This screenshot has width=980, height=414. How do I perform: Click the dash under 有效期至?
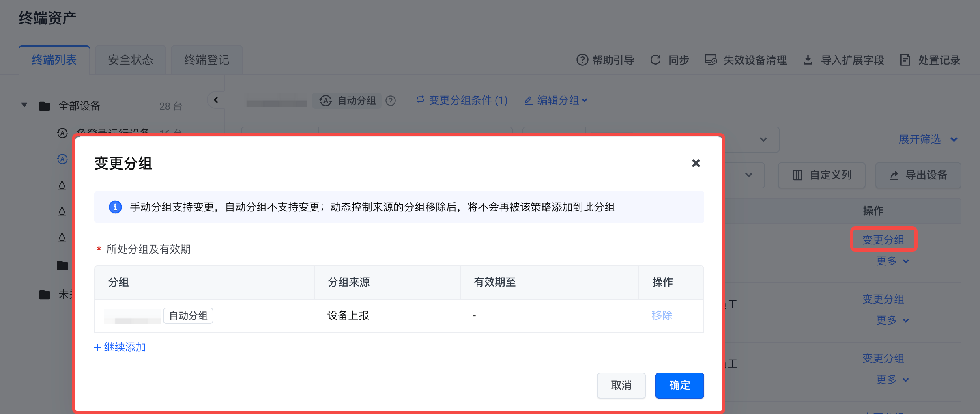(x=474, y=315)
